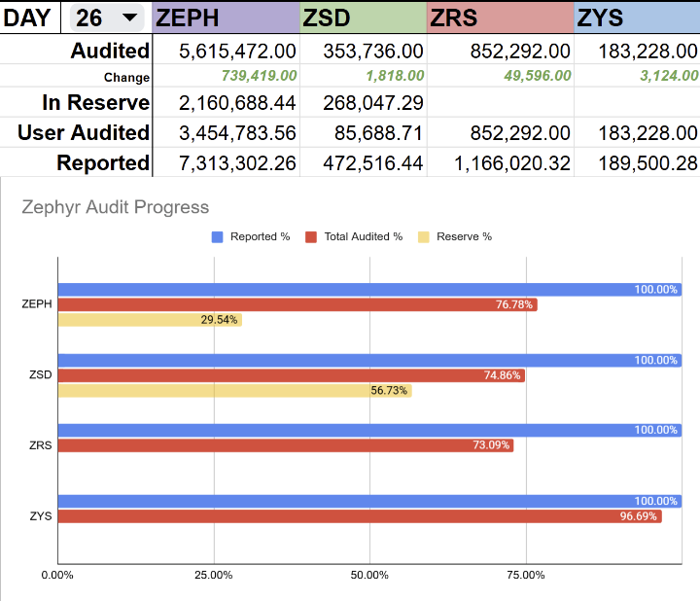Image resolution: width=700 pixels, height=601 pixels.
Task: Click the ZYS chart axis label
Action: click(x=41, y=516)
